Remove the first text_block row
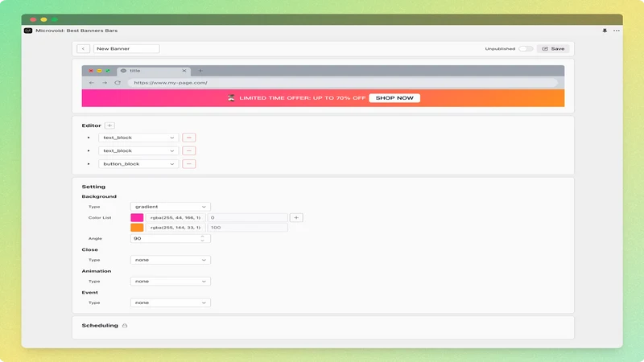The image size is (644, 362). click(189, 138)
